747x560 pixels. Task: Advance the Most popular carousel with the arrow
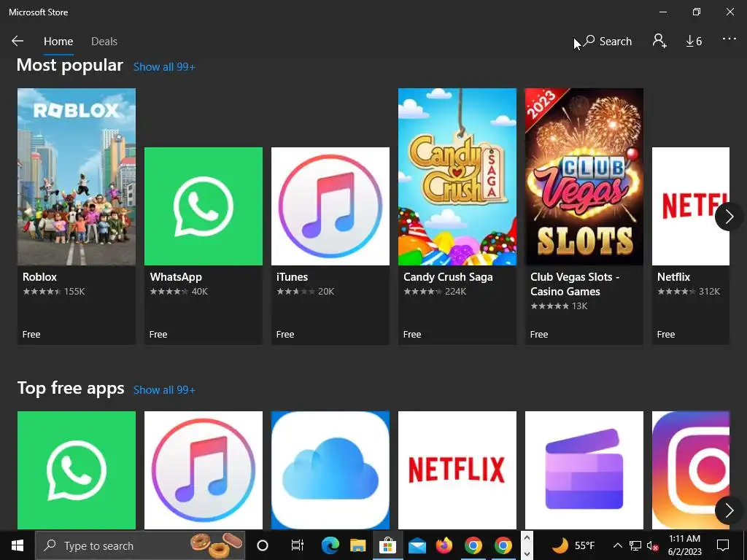[729, 217]
